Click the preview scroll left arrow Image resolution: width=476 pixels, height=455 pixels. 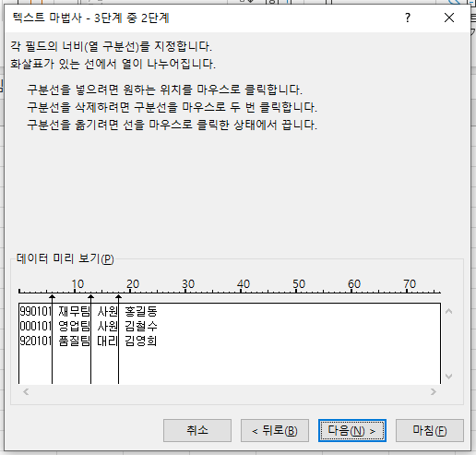pyautogui.click(x=26, y=391)
